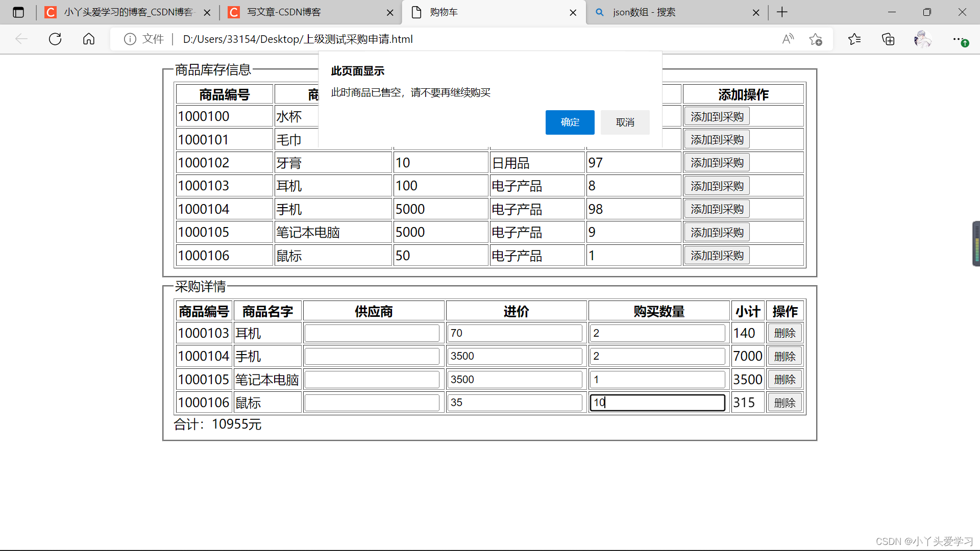Click 笔记本电脑 name in stock table

click(x=333, y=233)
